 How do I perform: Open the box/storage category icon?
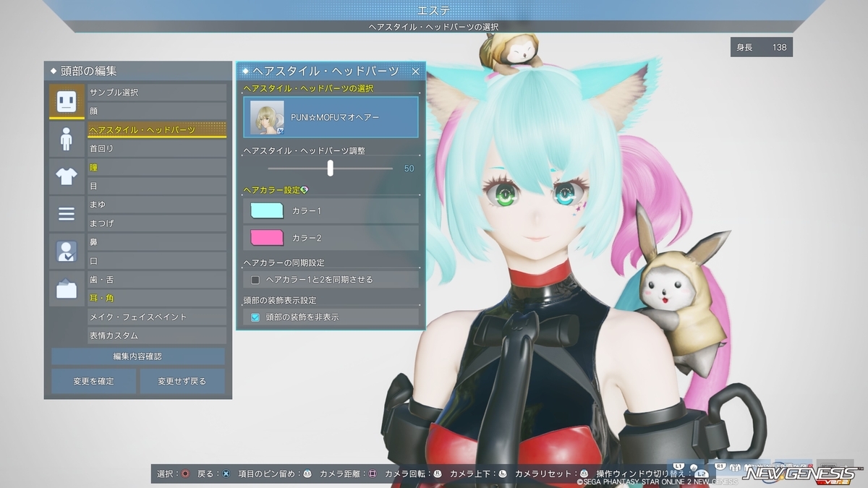[67, 289]
